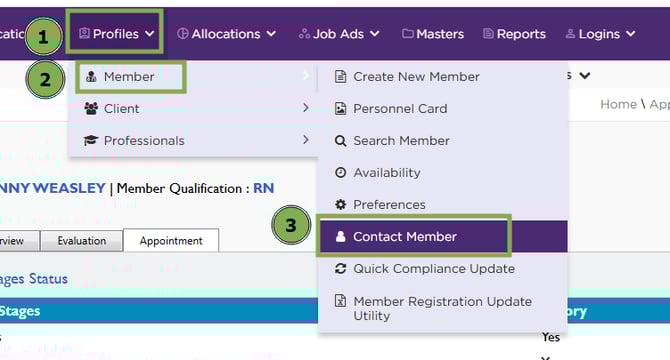Viewport: 670px width, 360px height.
Task: Follow the Home breadcrumb link
Action: point(618,104)
